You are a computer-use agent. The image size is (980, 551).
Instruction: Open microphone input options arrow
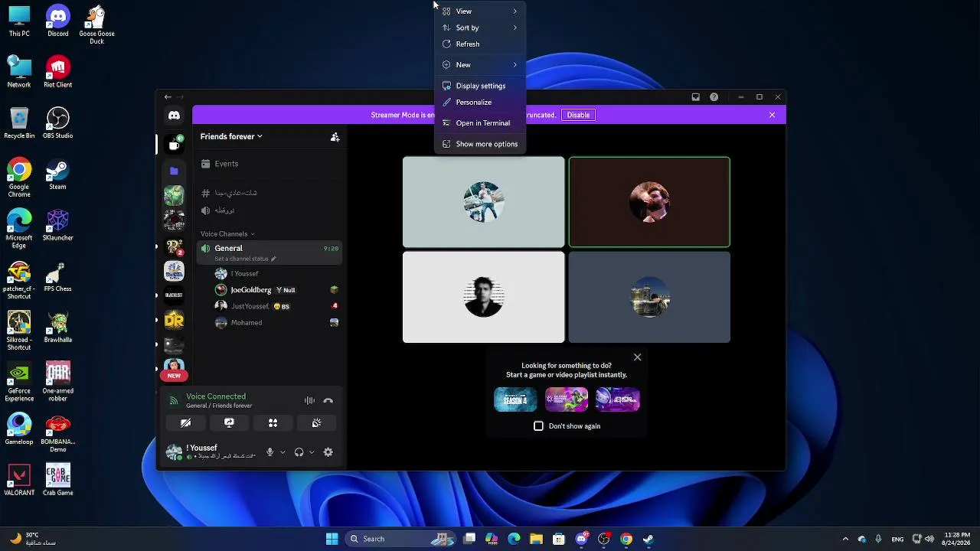pos(283,452)
